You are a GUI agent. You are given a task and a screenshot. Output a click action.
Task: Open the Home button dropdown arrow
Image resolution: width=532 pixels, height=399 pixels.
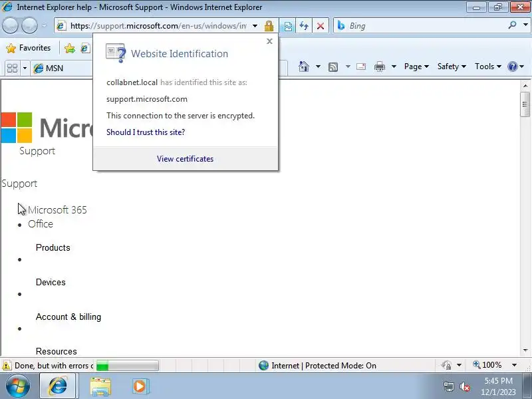(x=318, y=66)
